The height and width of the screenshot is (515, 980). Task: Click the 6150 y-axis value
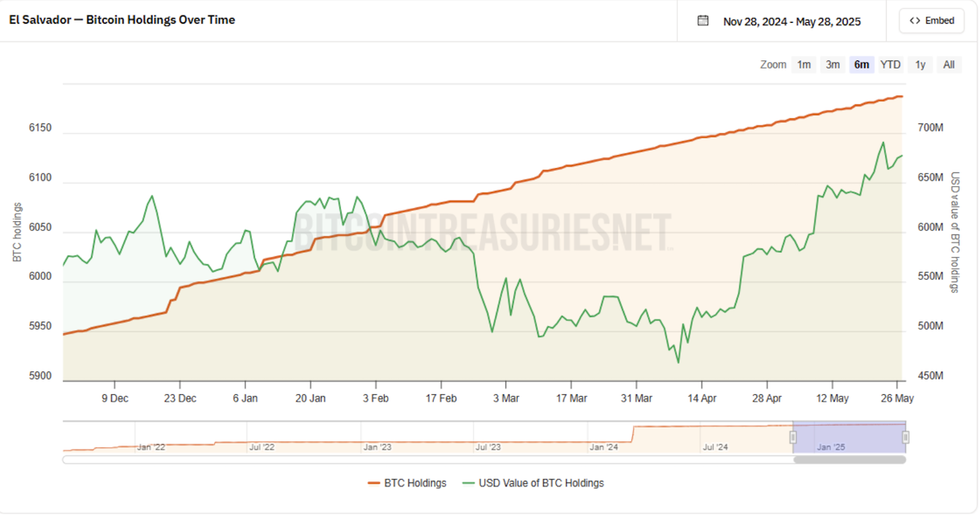click(x=40, y=128)
